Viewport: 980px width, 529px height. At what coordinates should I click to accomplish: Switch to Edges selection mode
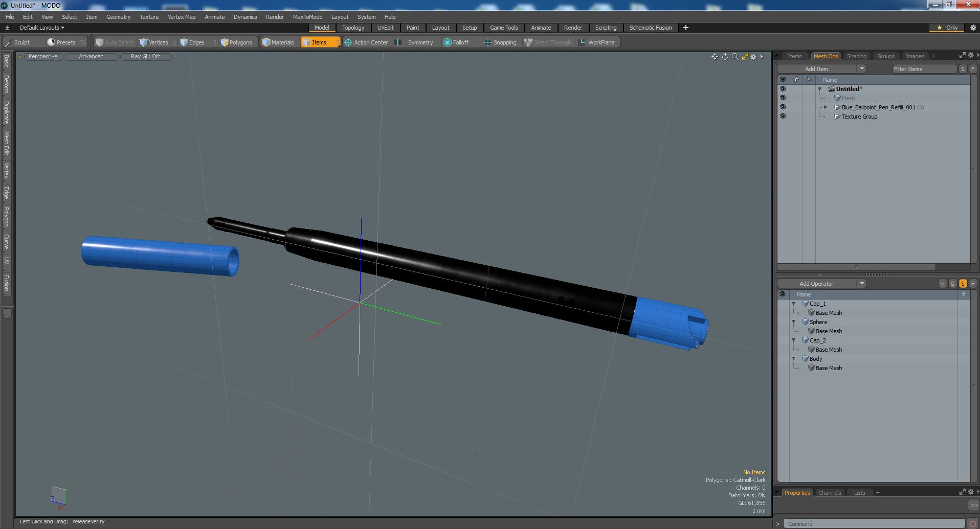196,42
